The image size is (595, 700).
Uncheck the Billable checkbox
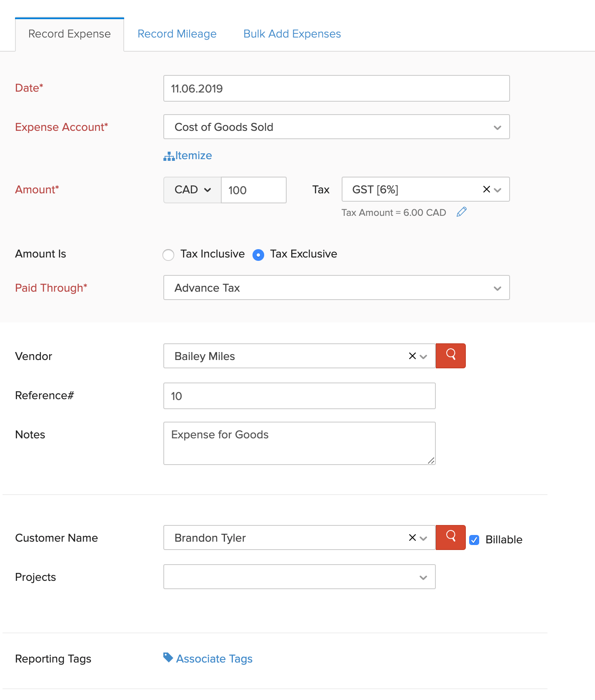474,540
